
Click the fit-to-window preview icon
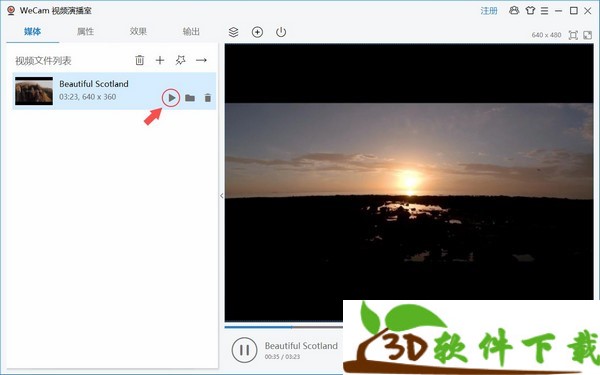pyautogui.click(x=573, y=35)
